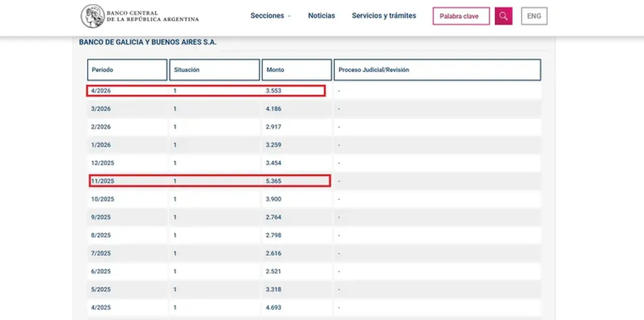Click period cell 9/2025

pyautogui.click(x=101, y=217)
